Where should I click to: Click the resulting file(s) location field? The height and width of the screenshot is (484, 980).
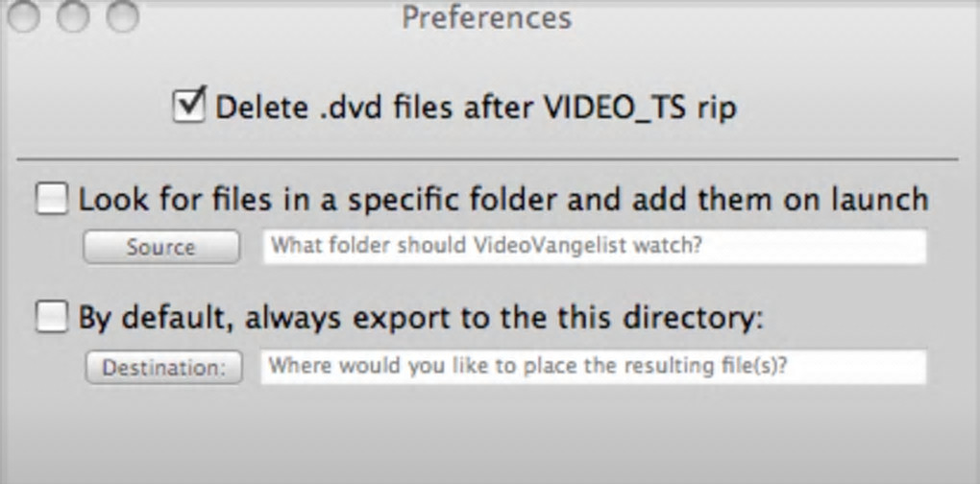pos(593,366)
